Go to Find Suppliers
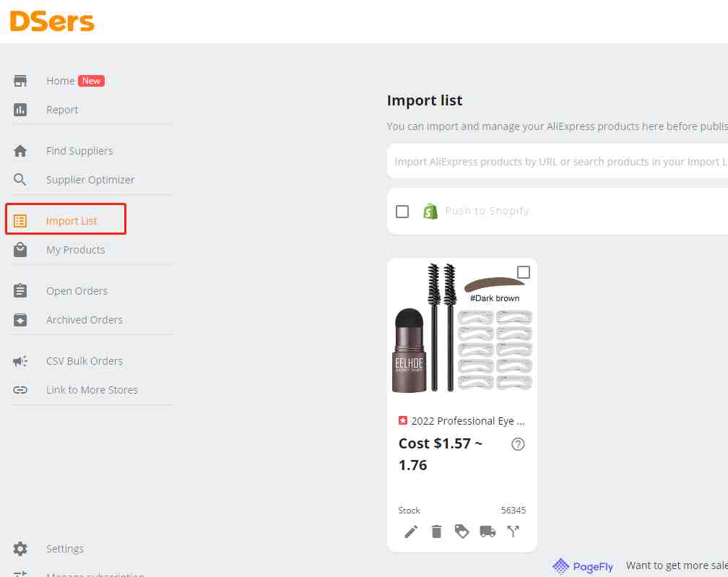728x577 pixels. pyautogui.click(x=79, y=151)
